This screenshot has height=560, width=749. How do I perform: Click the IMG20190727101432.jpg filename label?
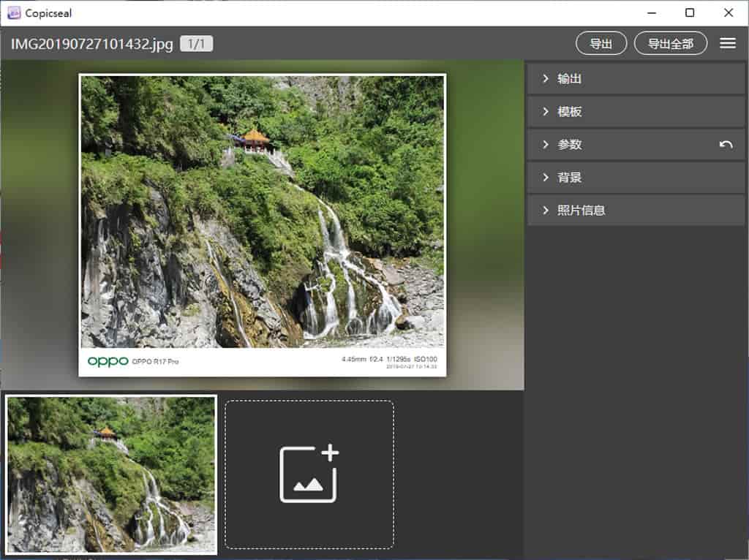91,44
